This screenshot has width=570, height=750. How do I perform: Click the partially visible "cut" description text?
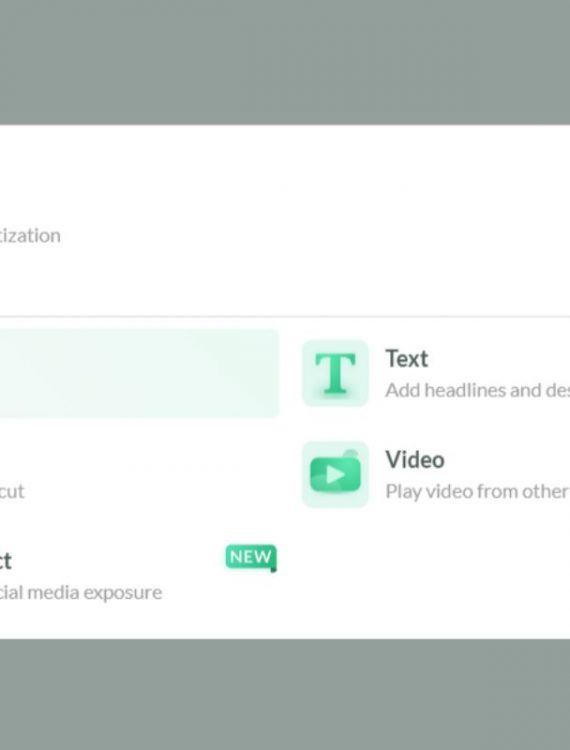click(12, 491)
